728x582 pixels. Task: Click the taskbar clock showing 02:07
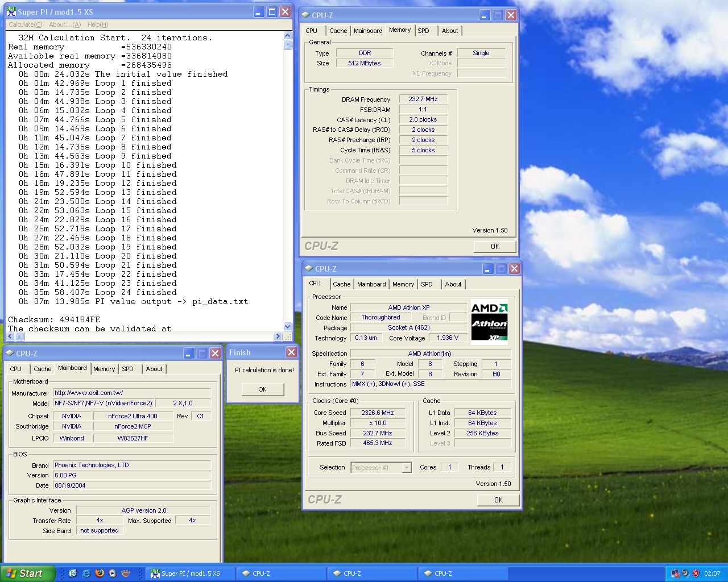[712, 573]
